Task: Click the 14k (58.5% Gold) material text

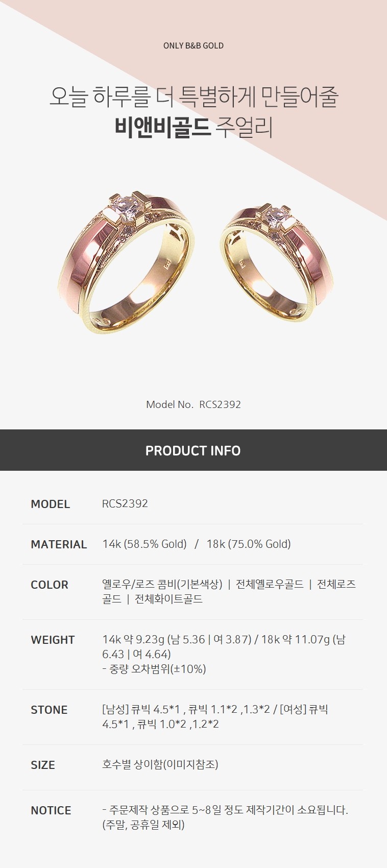Action: click(x=144, y=544)
